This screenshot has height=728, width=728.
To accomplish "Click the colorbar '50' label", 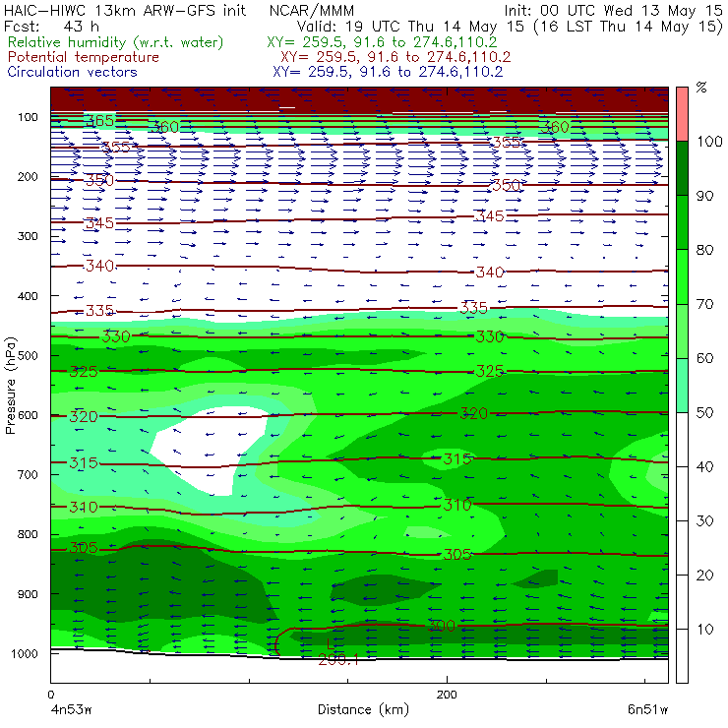I will [704, 413].
